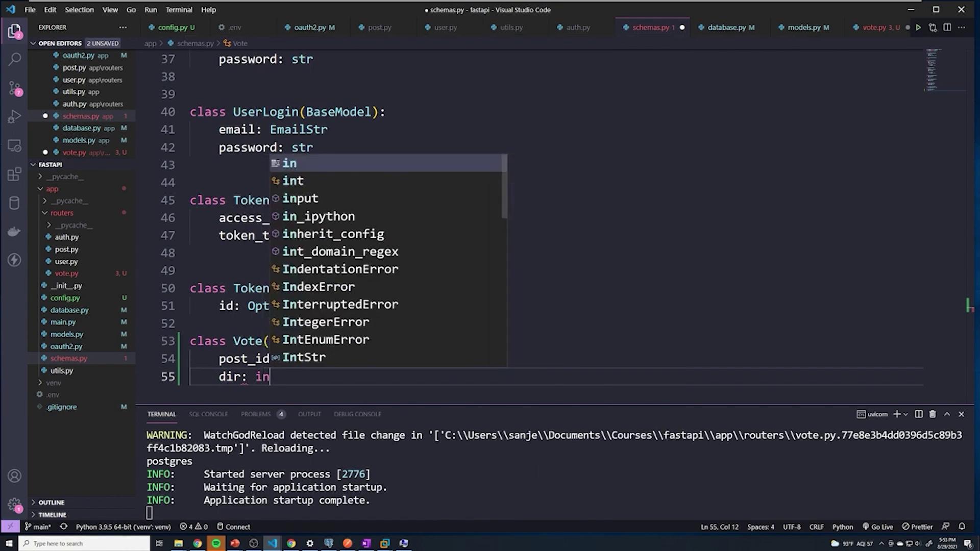
Task: Select 'int' from autocomplete suggestions
Action: pos(293,181)
